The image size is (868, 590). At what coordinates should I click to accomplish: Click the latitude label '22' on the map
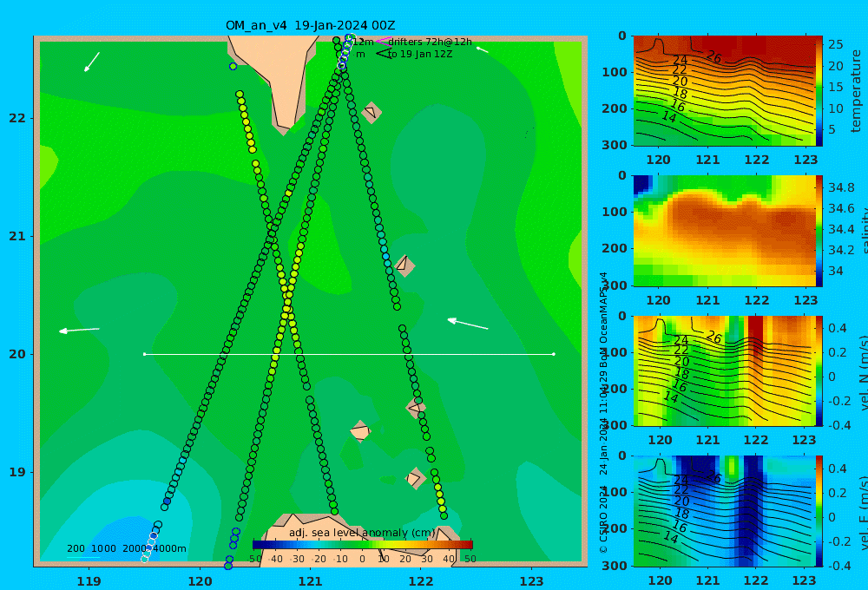tap(17, 118)
